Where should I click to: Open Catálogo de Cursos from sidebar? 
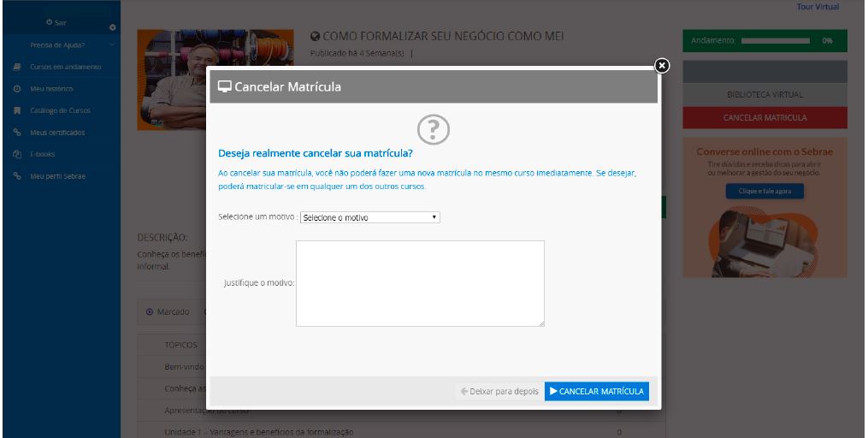60,110
